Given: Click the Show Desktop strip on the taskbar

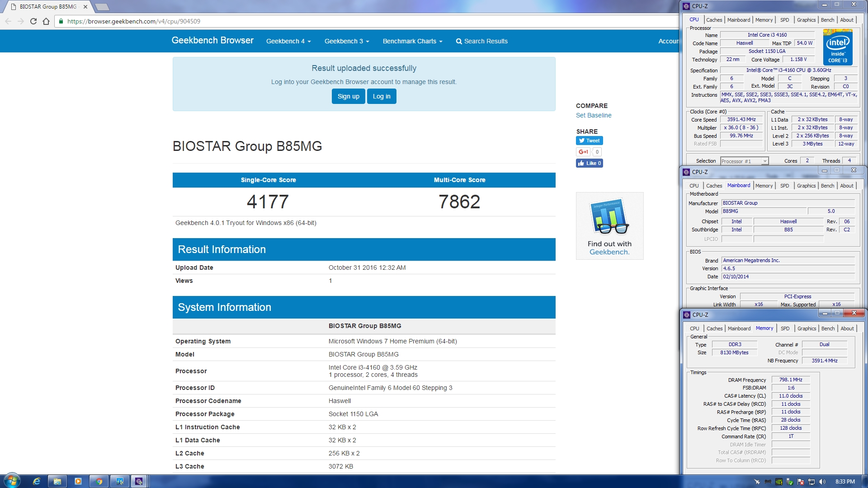Looking at the screenshot, I should pyautogui.click(x=864, y=481).
